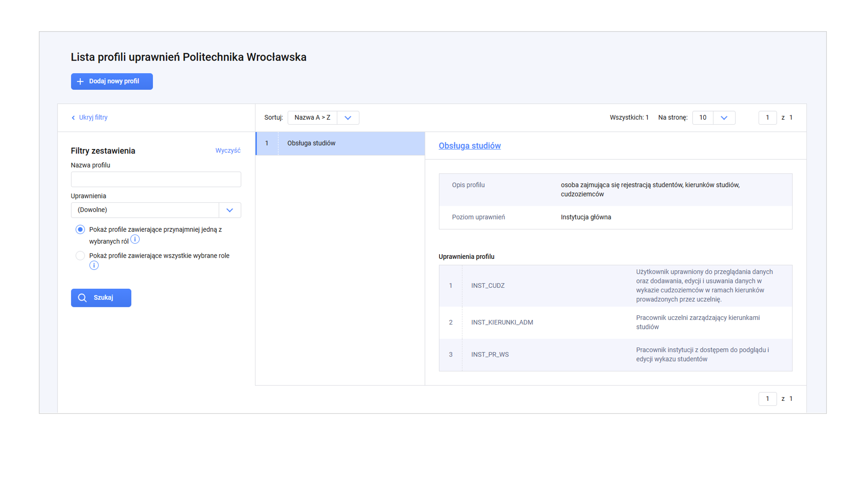The width and height of the screenshot is (868, 488).
Task: Open the 'Obsługa studiów' heading link
Action: point(470,145)
